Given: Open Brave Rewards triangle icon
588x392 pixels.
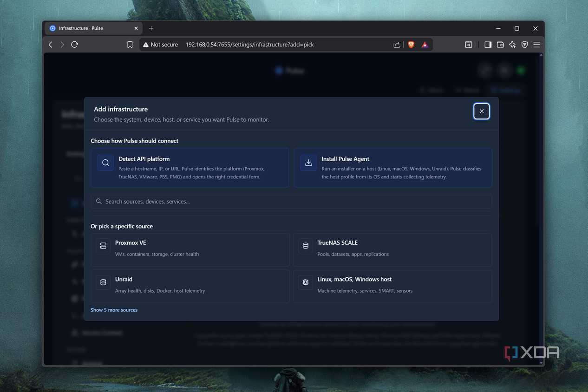Looking at the screenshot, I should click(x=425, y=45).
